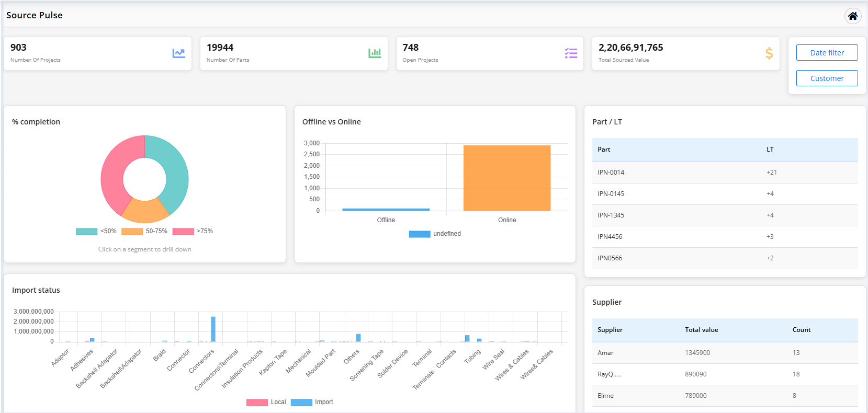
Task: Toggle the <50% legend swatch
Action: (86, 231)
